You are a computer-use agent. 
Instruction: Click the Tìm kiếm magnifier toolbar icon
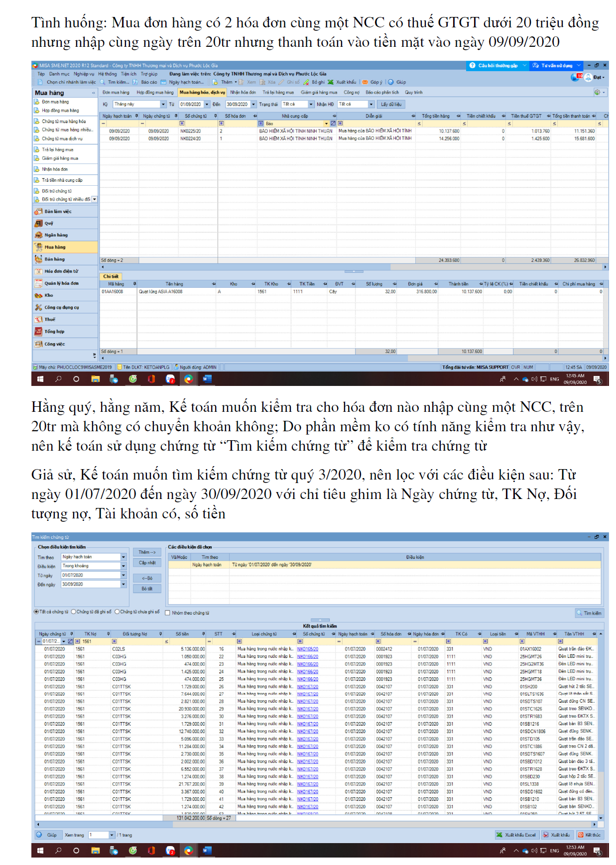103,82
